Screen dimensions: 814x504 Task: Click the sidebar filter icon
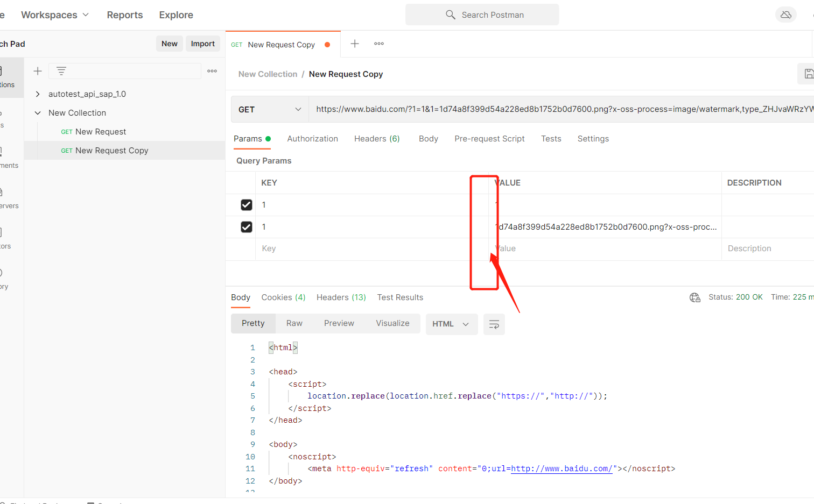click(x=61, y=71)
